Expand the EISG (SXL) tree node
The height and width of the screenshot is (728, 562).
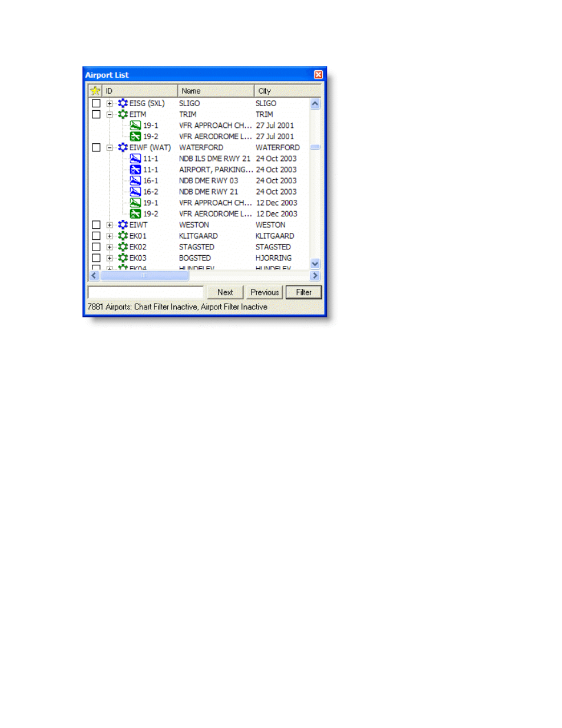[110, 104]
